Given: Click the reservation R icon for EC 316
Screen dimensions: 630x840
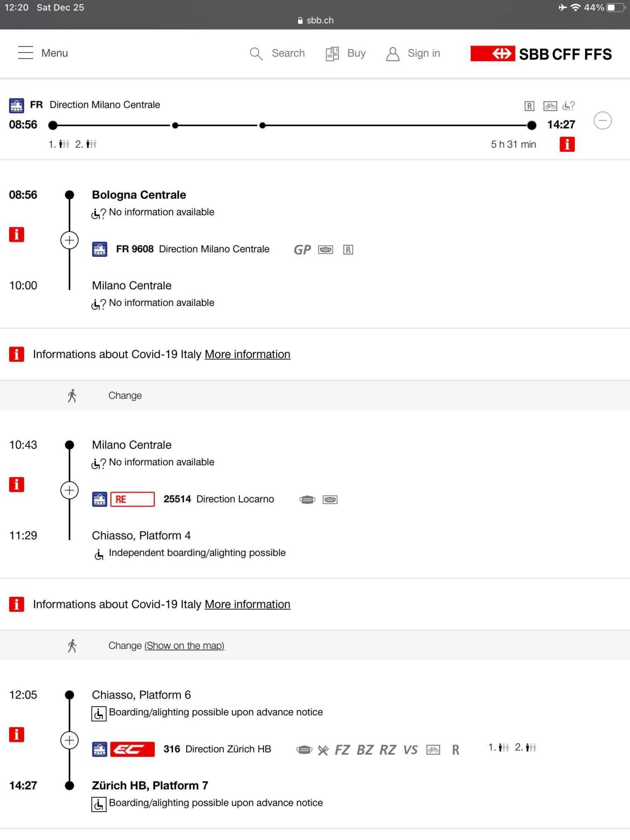Looking at the screenshot, I should (x=456, y=750).
